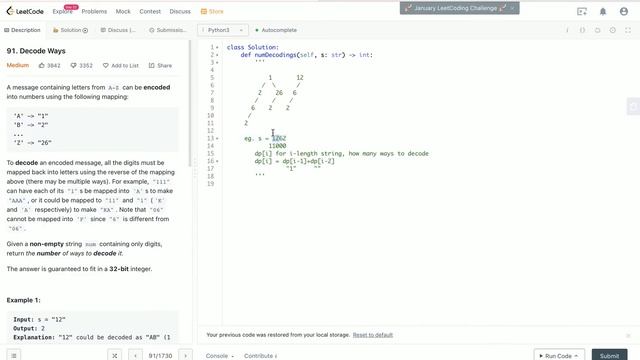Image resolution: width=640 pixels, height=360 pixels.
Task: Open the Problems page
Action: pos(94,11)
